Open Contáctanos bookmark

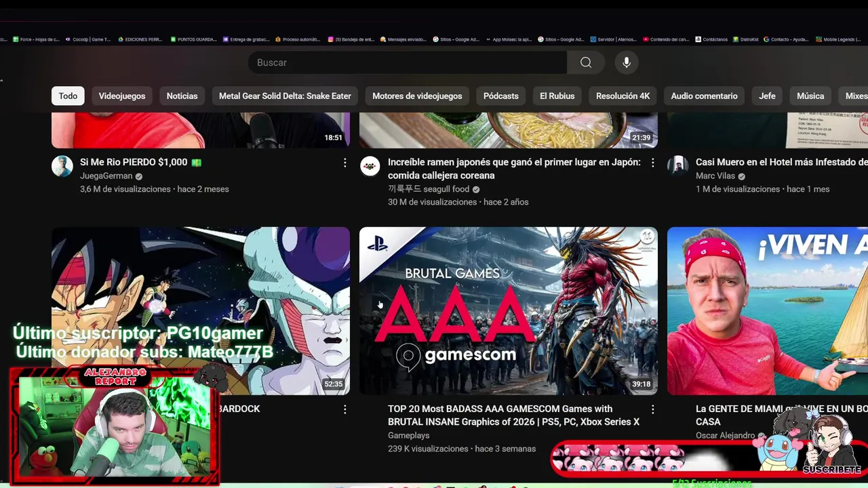[x=711, y=39]
